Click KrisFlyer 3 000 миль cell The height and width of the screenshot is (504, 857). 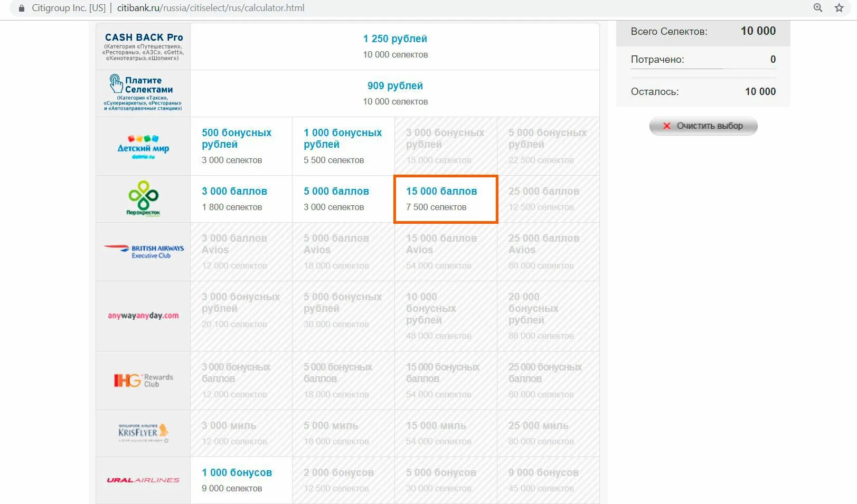click(x=241, y=433)
